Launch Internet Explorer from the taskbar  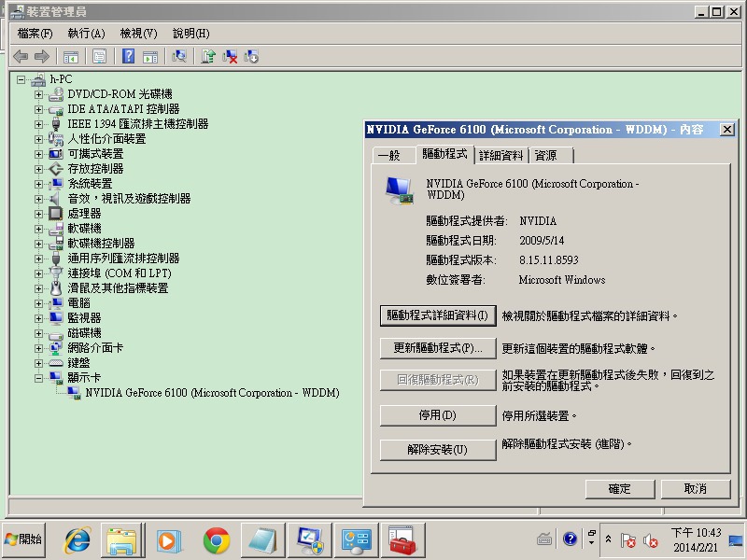[77, 539]
